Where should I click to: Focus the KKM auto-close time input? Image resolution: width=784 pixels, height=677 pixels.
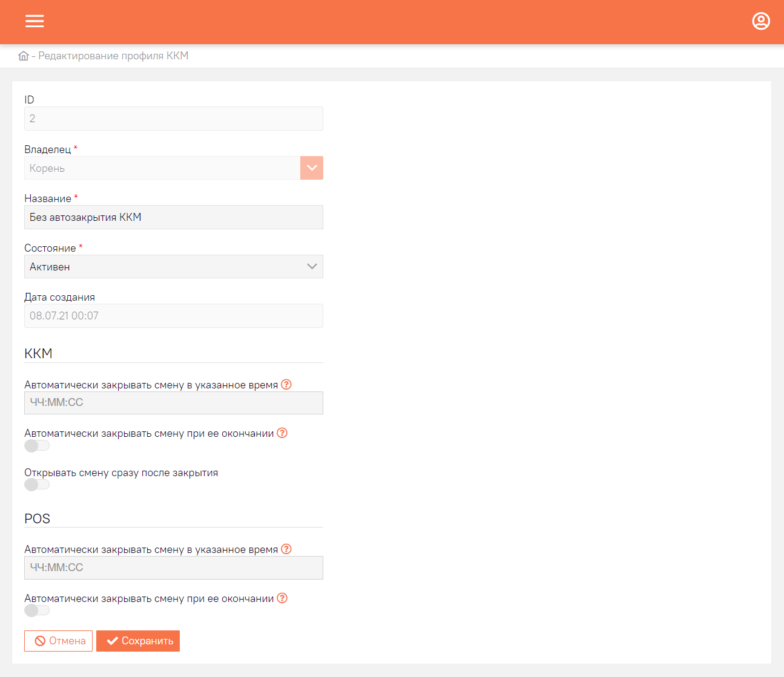tap(173, 403)
